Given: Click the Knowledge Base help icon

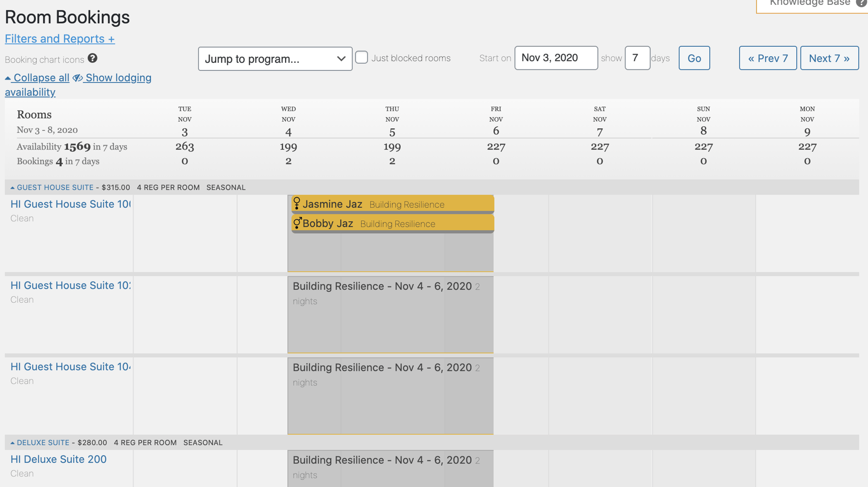Looking at the screenshot, I should point(861,3).
